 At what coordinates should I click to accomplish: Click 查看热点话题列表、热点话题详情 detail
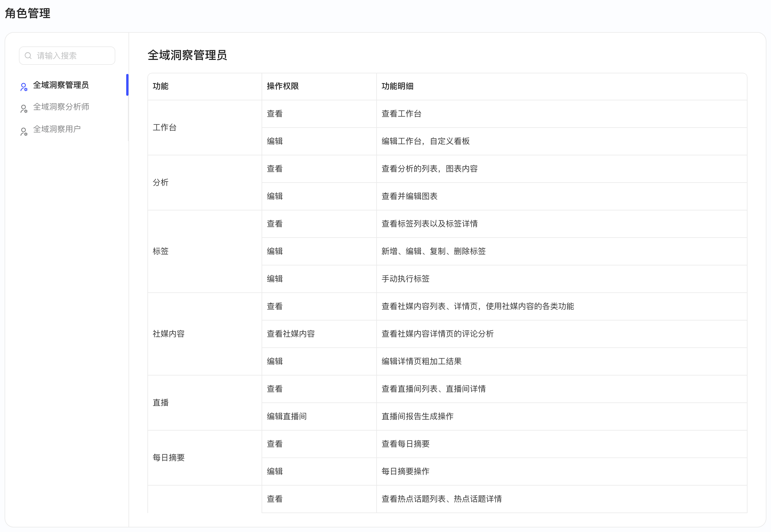[x=441, y=499]
